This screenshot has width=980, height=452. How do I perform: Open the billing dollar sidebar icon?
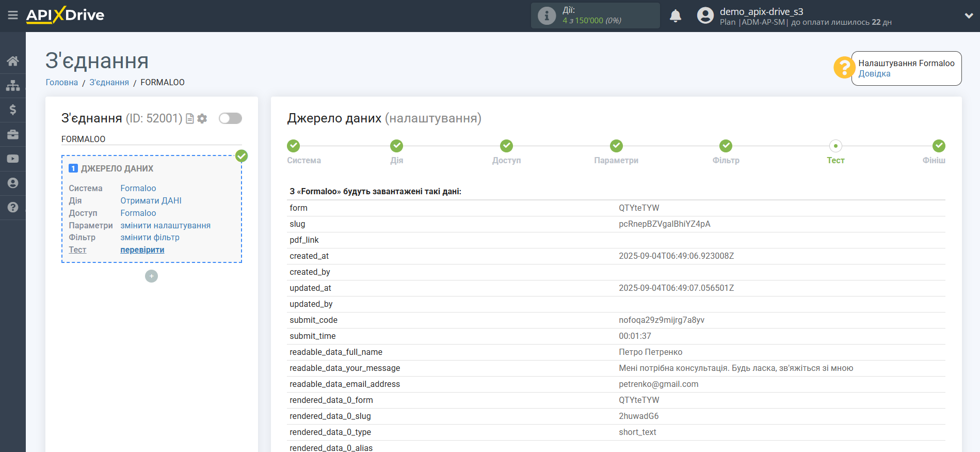click(13, 110)
